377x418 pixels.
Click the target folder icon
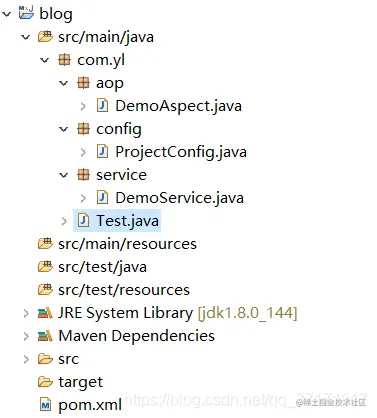tap(45, 382)
